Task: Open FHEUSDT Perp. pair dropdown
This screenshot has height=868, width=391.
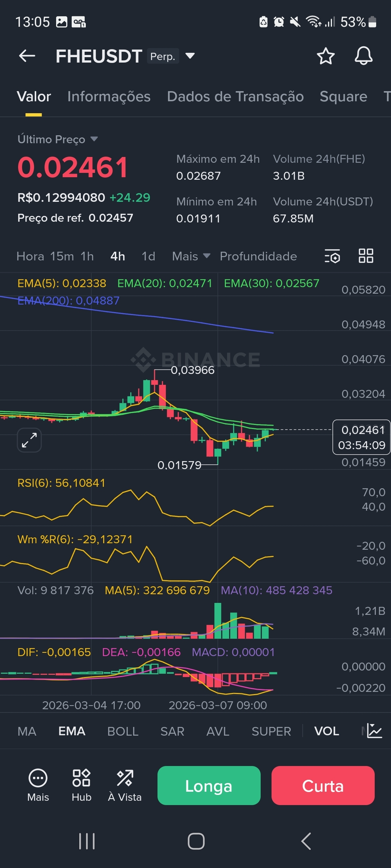Action: 190,56
